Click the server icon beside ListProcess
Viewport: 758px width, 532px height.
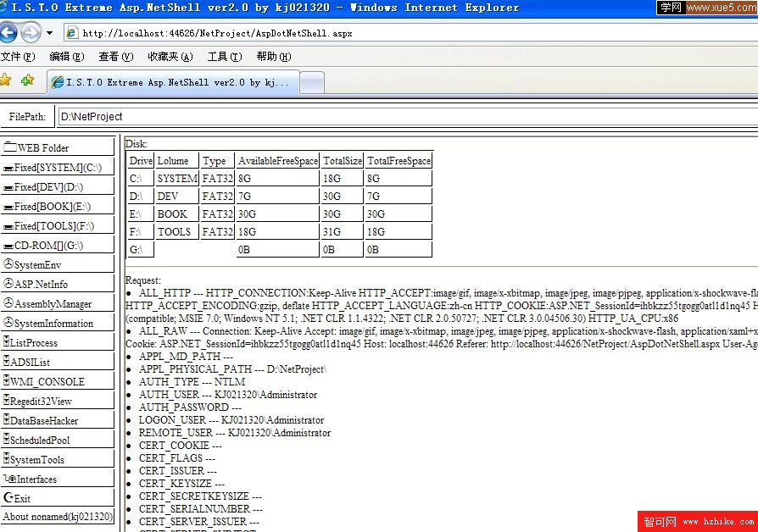6,341
